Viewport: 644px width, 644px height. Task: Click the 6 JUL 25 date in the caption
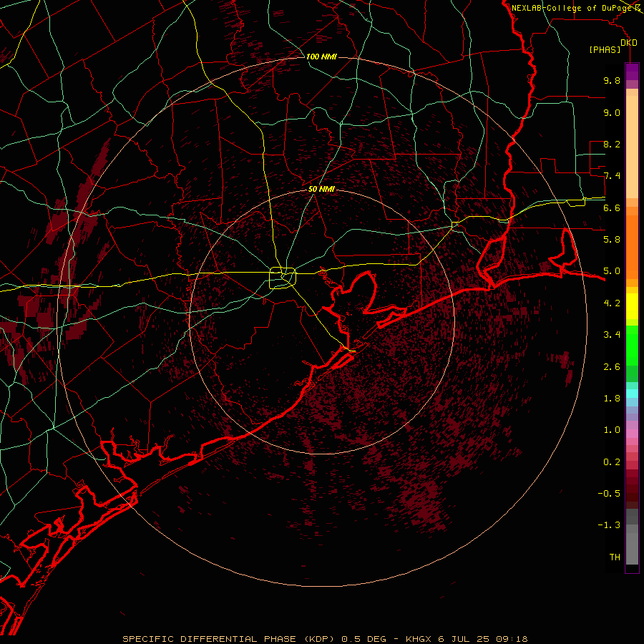click(464, 639)
